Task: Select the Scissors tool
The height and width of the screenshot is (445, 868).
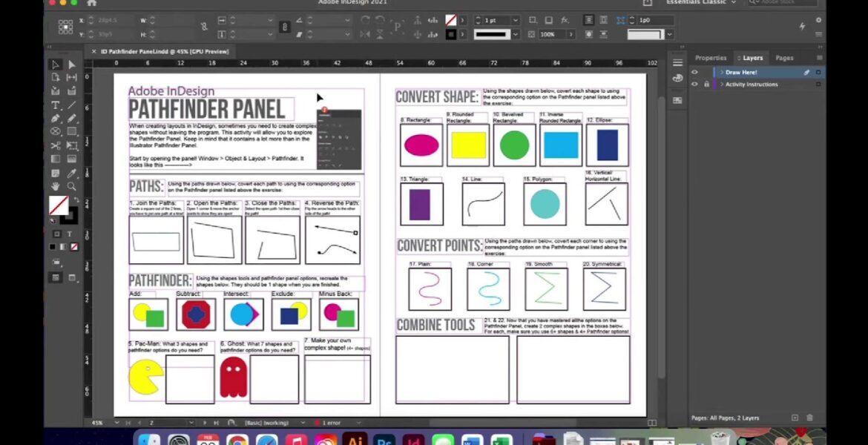Action: [56, 145]
